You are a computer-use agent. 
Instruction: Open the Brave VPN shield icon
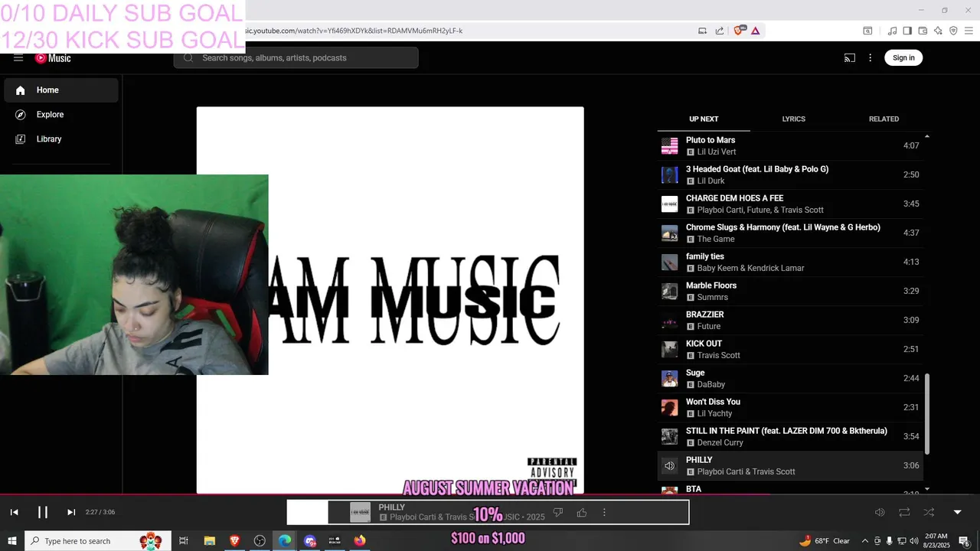953,31
